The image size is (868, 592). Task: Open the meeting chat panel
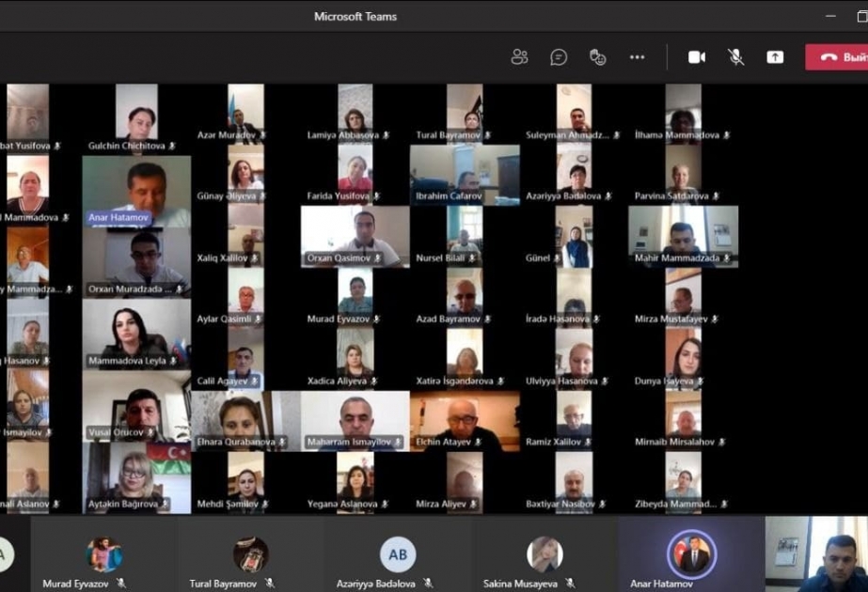point(559,57)
